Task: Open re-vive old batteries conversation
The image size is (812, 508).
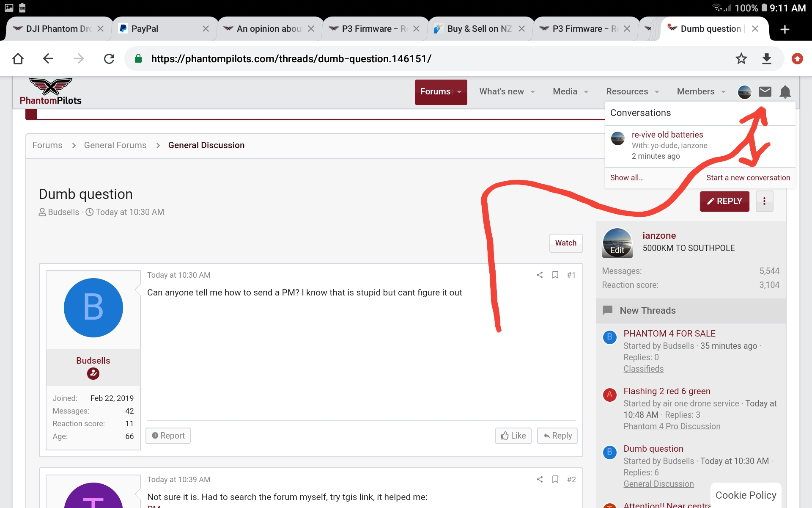Action: [667, 135]
